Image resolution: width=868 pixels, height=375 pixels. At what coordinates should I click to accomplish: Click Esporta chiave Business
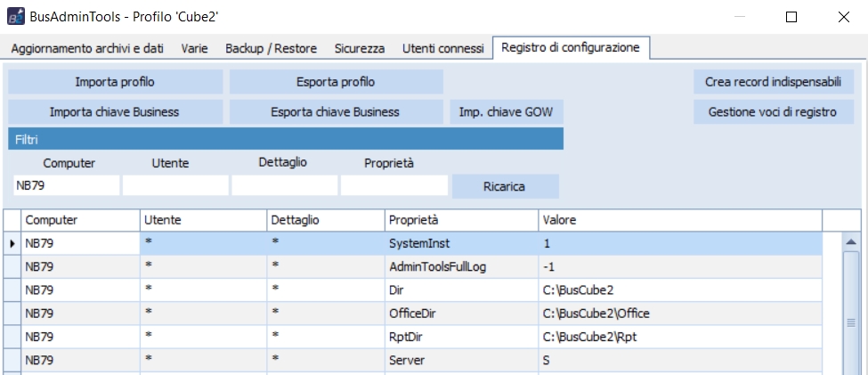click(x=336, y=112)
